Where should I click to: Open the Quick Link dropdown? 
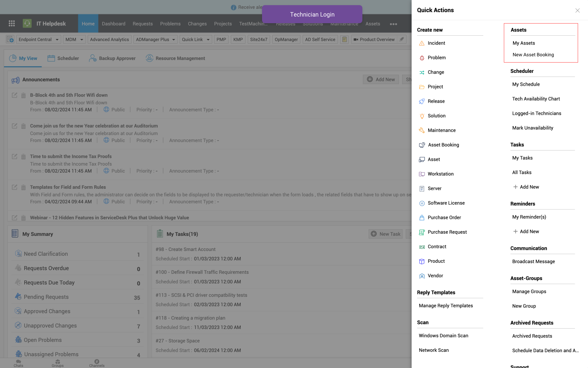[208, 40]
